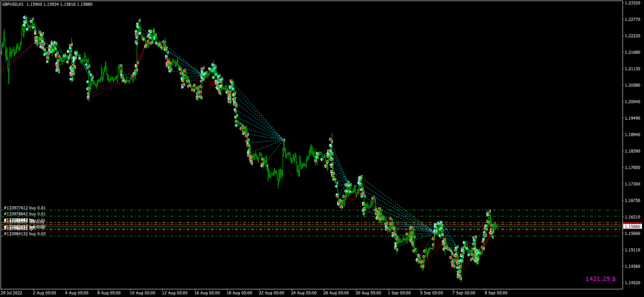Viewport: 644px width, 297px height.
Task: Click the 4 Aug 05:00 time label
Action: [77, 293]
